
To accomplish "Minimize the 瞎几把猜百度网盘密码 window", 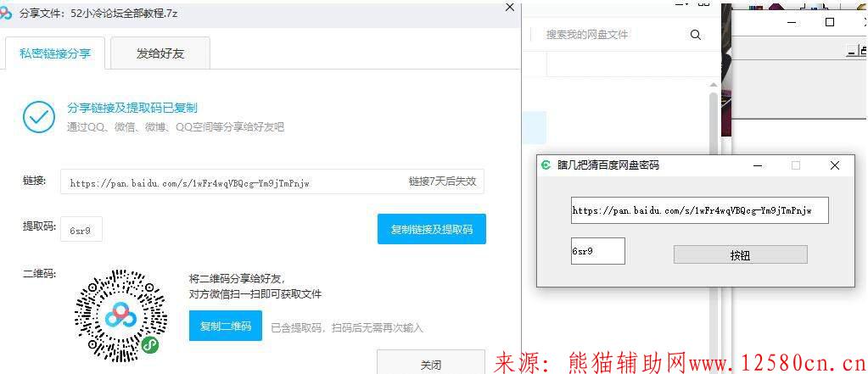I will pos(757,165).
